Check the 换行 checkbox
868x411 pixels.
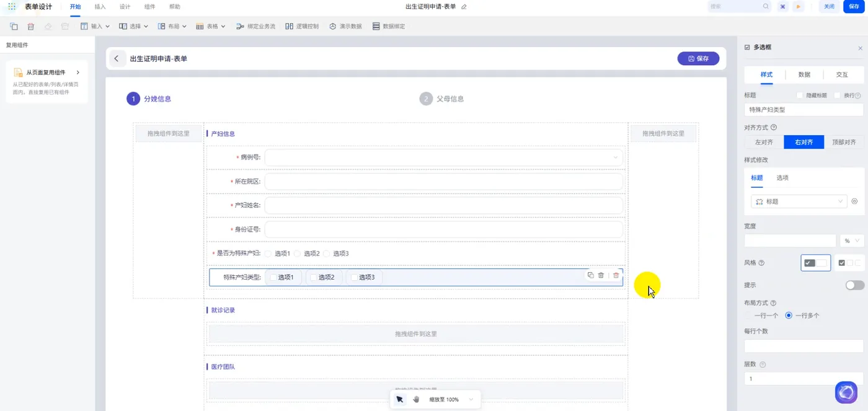(x=838, y=95)
